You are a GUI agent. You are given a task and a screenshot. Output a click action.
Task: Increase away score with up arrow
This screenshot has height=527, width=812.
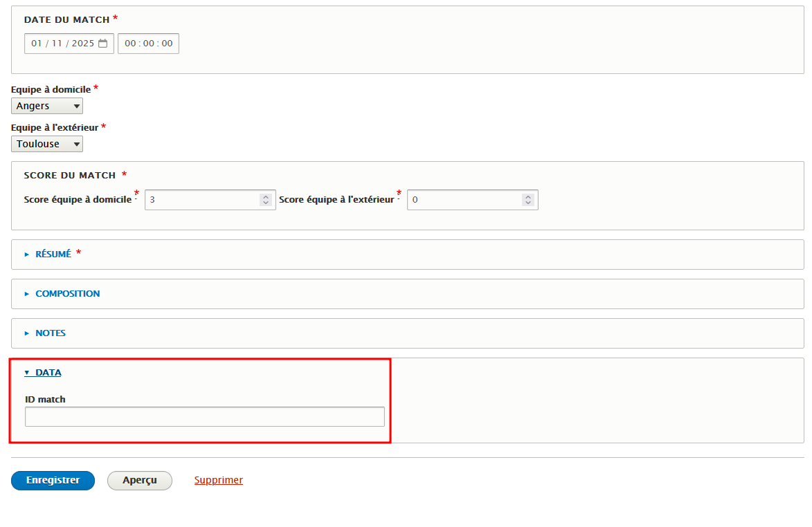pos(528,196)
